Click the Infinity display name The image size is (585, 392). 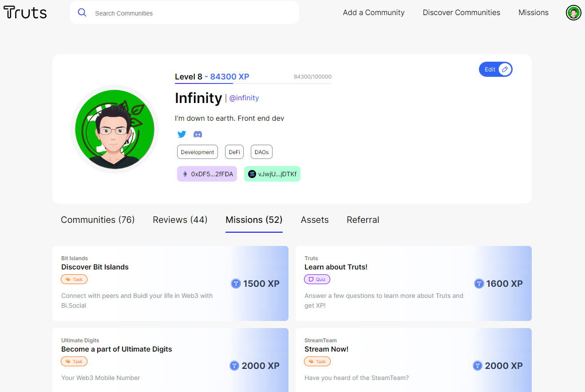tap(198, 98)
